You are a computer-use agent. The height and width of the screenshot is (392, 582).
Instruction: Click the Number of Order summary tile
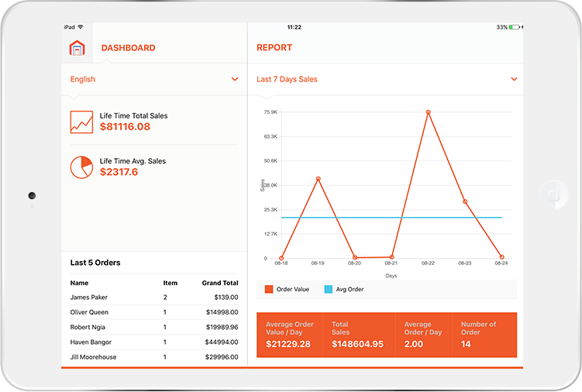tap(485, 335)
